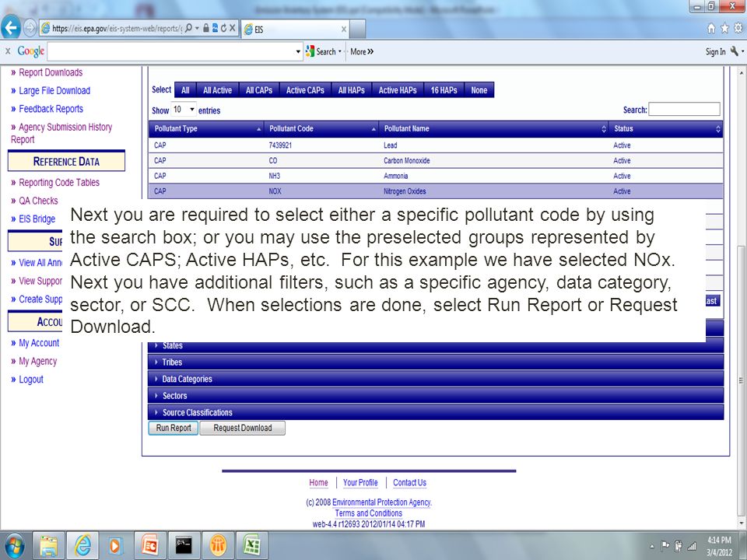Select the Carbon Monoxide table row
The height and width of the screenshot is (560, 747).
(x=436, y=160)
